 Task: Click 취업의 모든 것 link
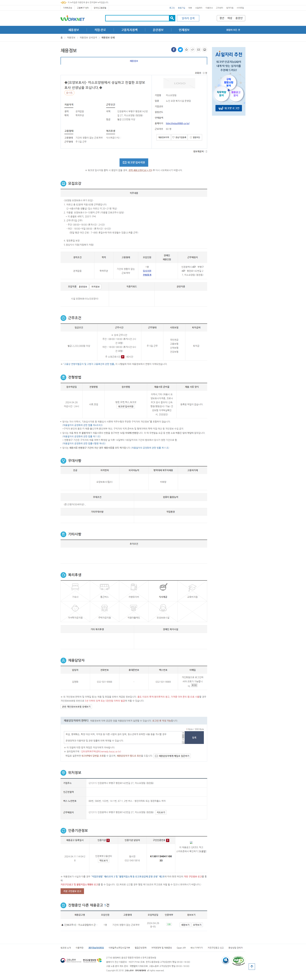tap(233, 30)
